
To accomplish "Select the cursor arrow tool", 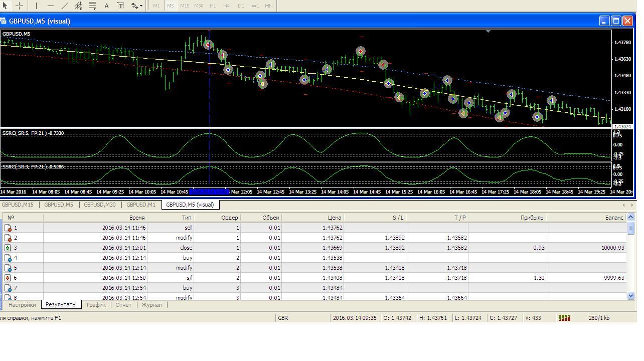I will pyautogui.click(x=5, y=6).
